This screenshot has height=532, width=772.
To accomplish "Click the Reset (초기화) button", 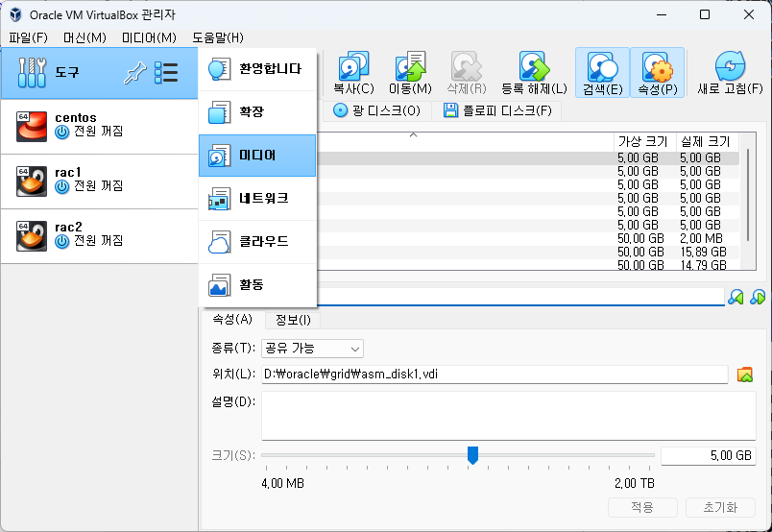I will [x=720, y=507].
